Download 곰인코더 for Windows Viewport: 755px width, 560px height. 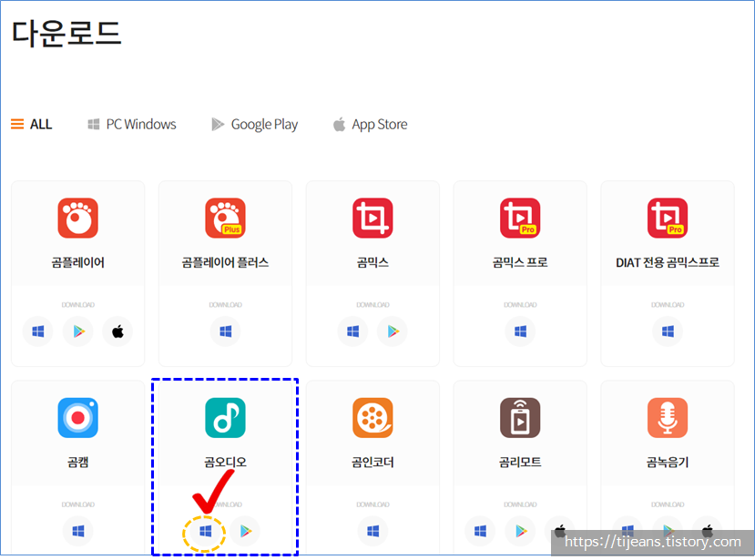tap(372, 531)
